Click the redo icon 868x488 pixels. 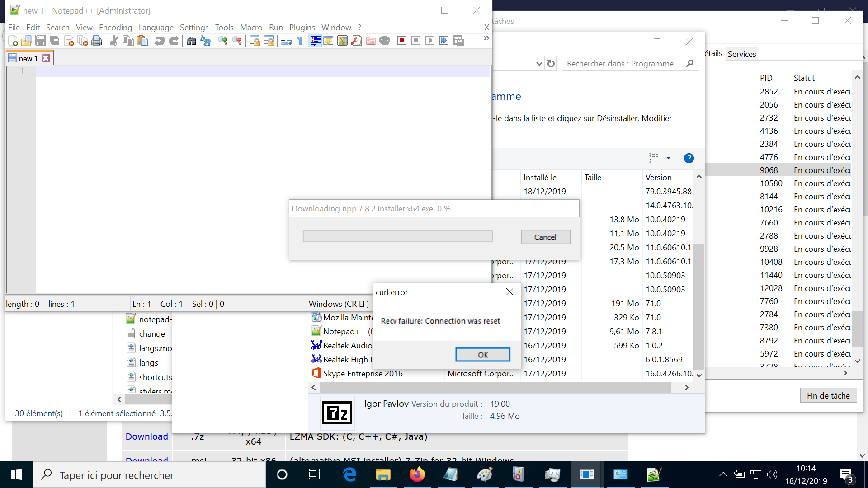click(x=174, y=41)
